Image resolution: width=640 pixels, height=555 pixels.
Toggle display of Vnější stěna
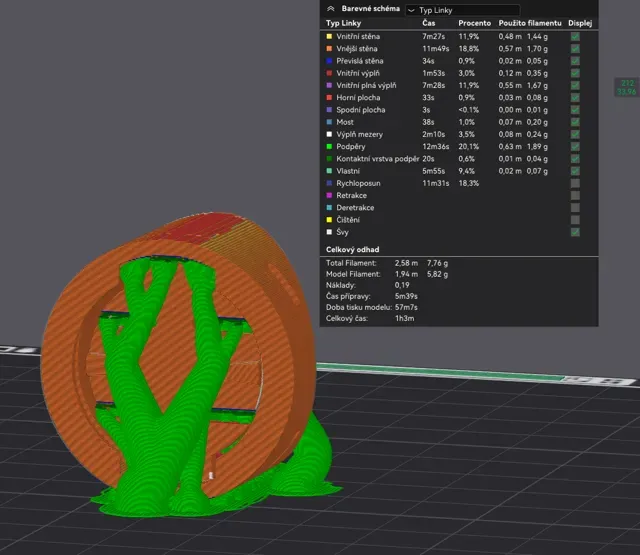point(575,49)
